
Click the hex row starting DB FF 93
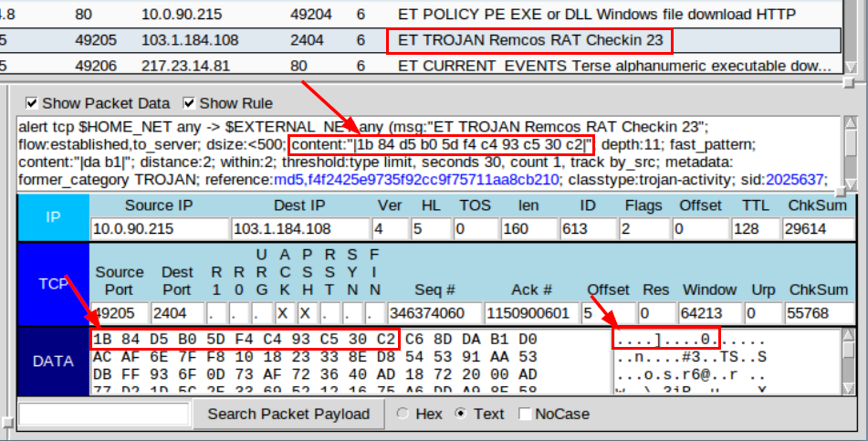(x=315, y=374)
